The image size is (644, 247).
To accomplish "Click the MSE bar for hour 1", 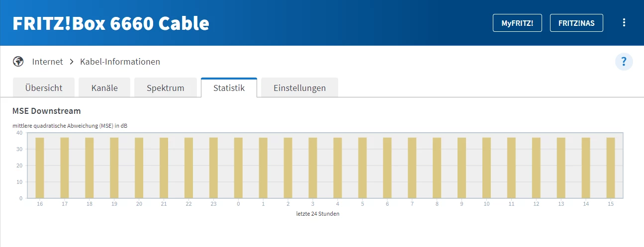I will [263, 168].
